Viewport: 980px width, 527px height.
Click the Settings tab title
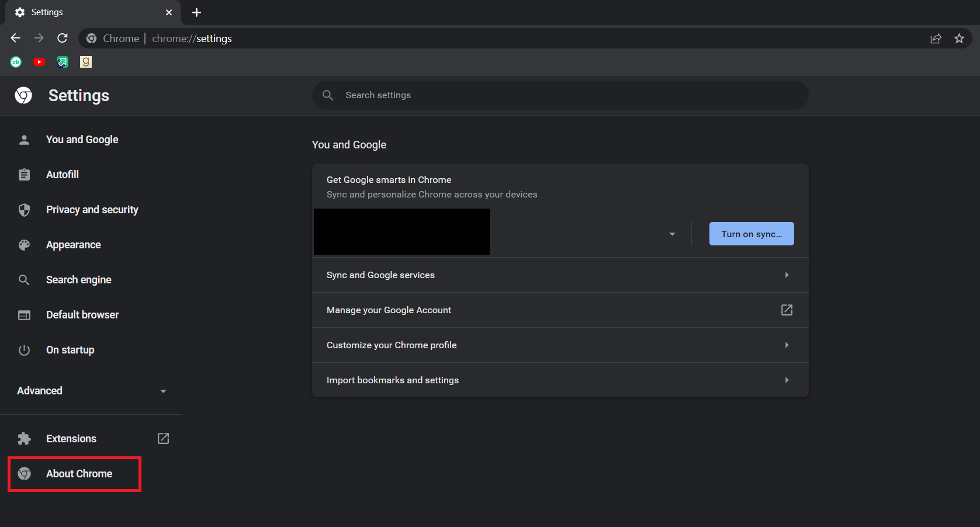(47, 12)
